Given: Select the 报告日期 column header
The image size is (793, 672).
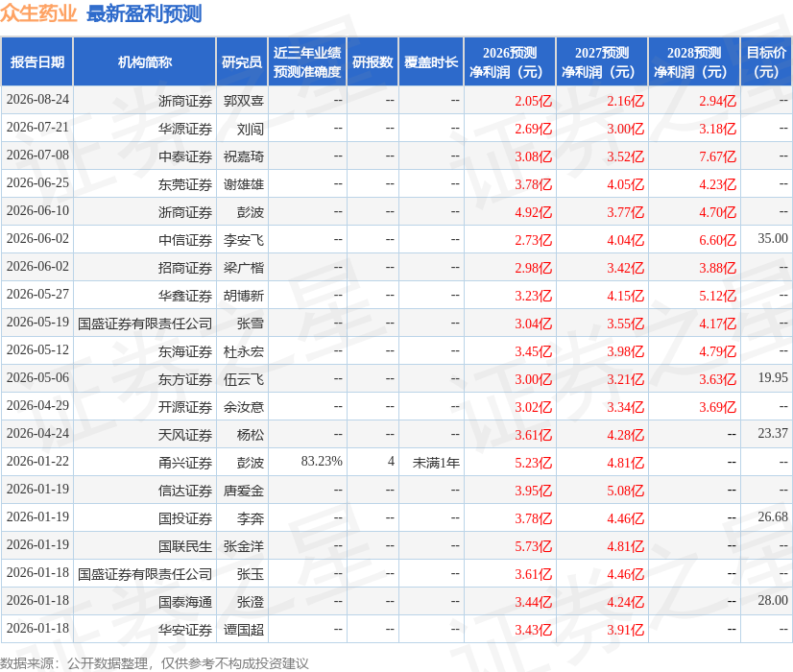Looking at the screenshot, I should (36, 61).
